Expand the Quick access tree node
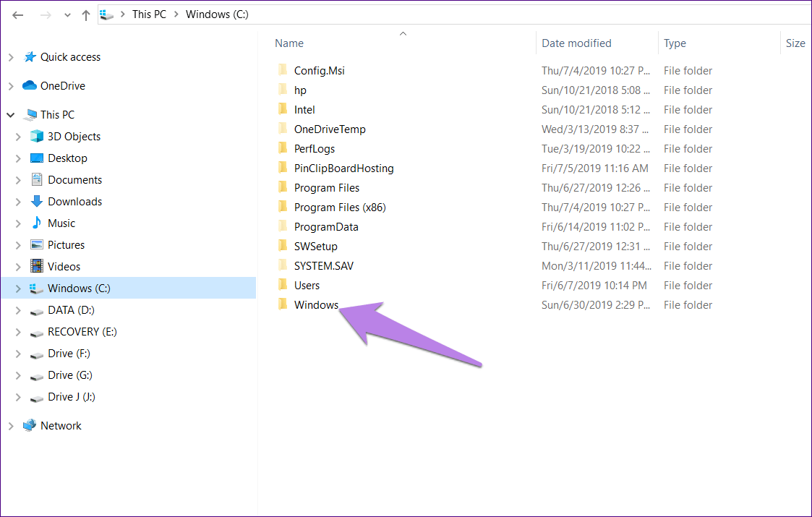 point(11,58)
